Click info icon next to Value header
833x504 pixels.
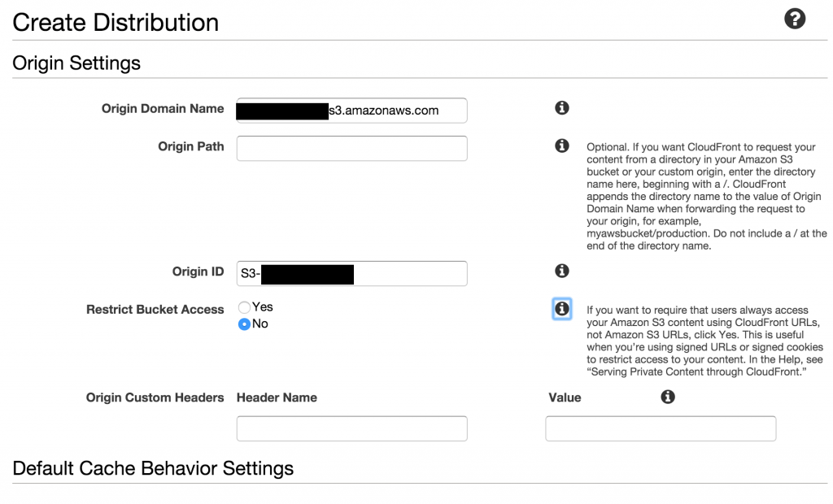pyautogui.click(x=668, y=397)
